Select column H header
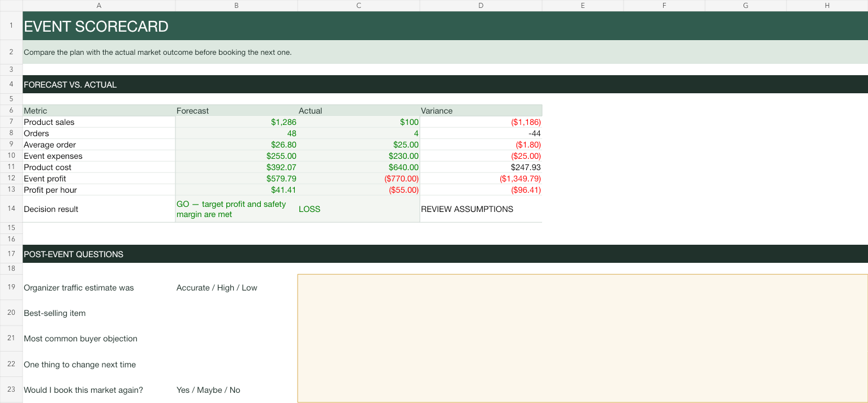 tap(827, 5)
